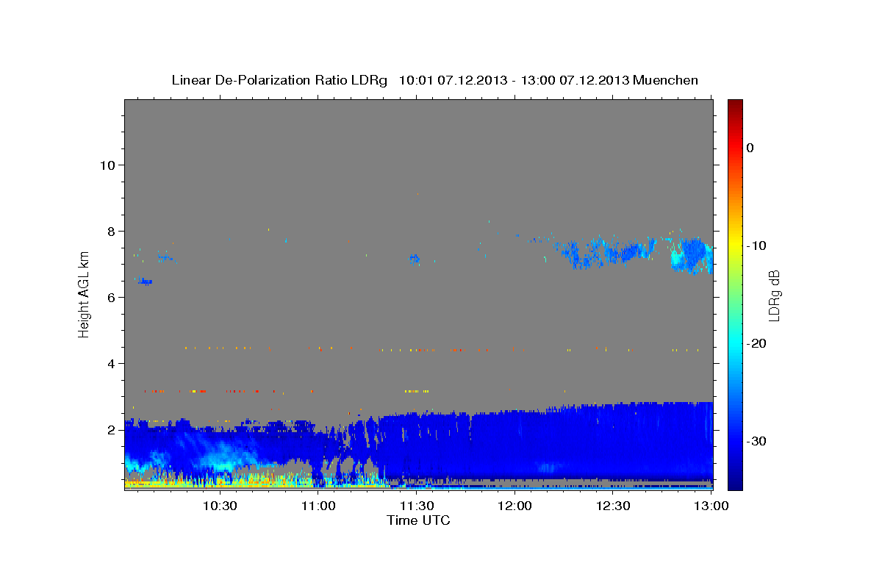This screenshot has height=588, width=882.
Task: Click the dark blue bottom of colorbar
Action: pyautogui.click(x=735, y=481)
